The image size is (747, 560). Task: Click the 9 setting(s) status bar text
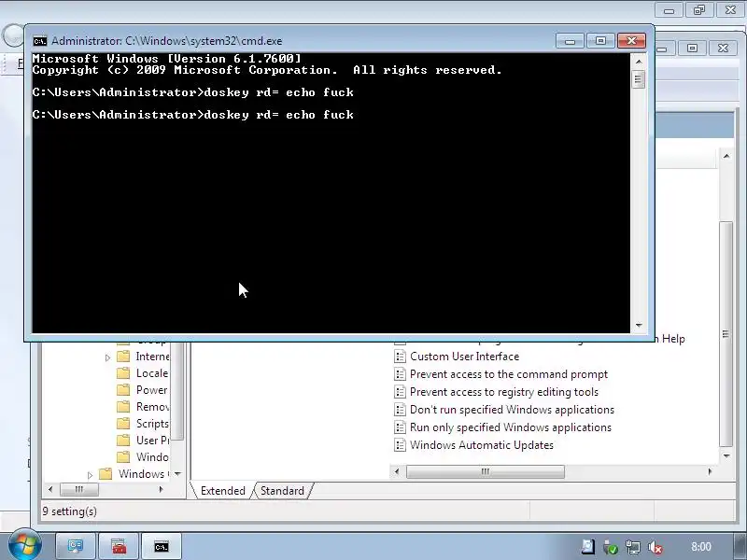coord(69,511)
